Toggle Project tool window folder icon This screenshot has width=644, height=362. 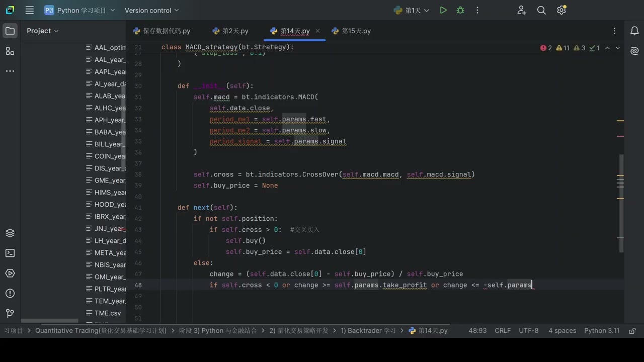point(10,31)
